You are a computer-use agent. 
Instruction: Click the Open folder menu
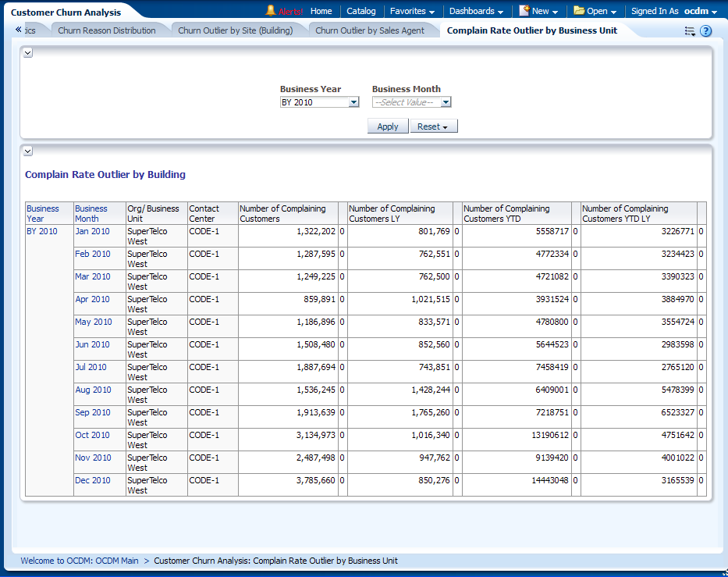[595, 11]
